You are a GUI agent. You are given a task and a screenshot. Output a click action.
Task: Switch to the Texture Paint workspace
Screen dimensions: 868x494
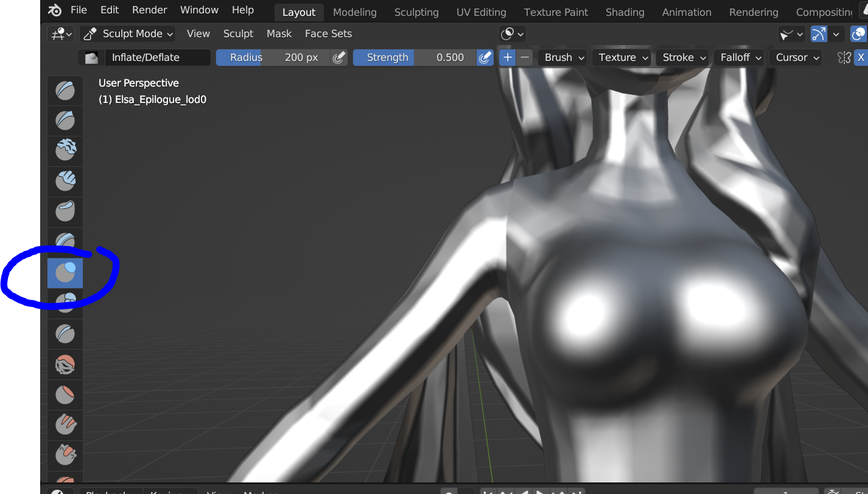coord(556,12)
